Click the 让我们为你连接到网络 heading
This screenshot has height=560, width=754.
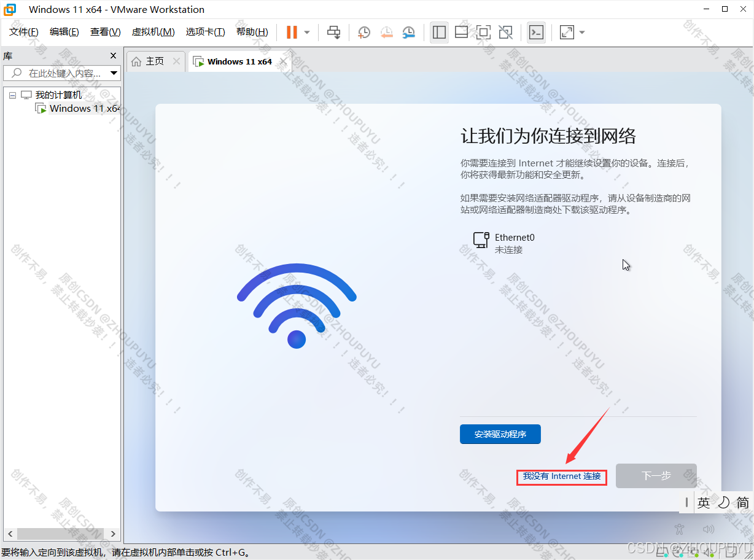[548, 136]
